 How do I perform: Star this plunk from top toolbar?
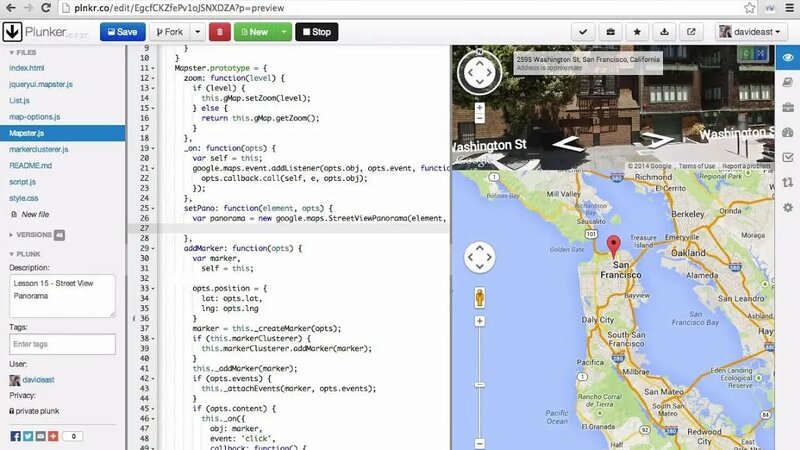[637, 32]
